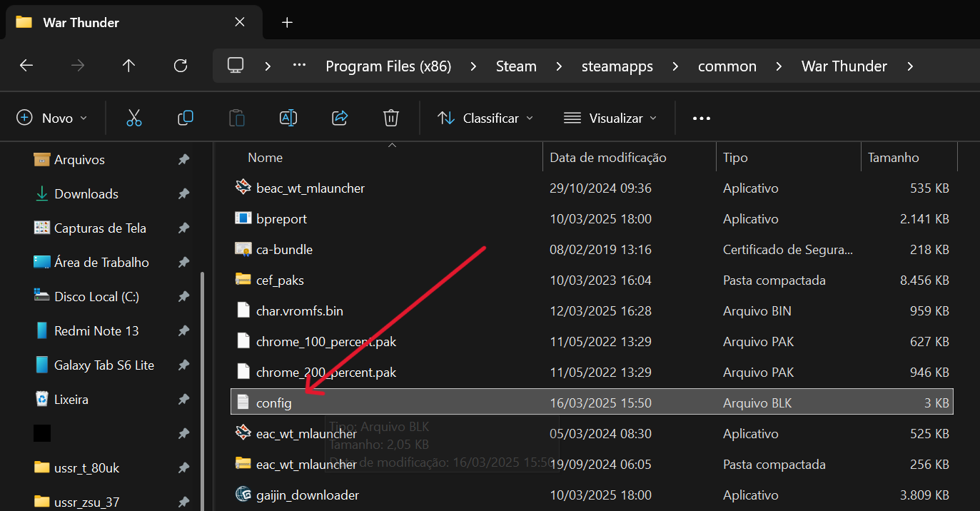Open the Novo dropdown menu
Image resolution: width=980 pixels, height=511 pixels.
point(52,118)
